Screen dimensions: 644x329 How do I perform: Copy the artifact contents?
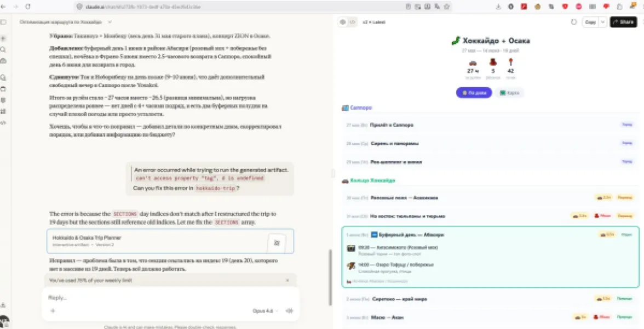590,22
